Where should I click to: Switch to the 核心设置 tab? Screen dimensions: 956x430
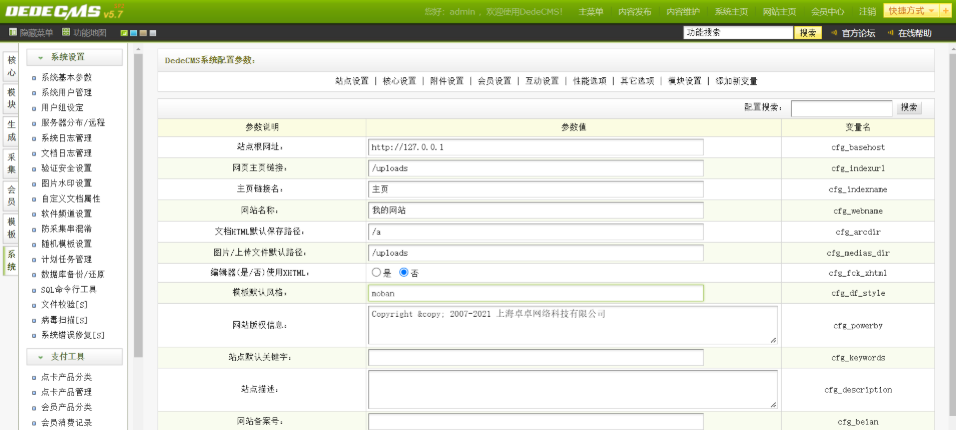coord(399,81)
